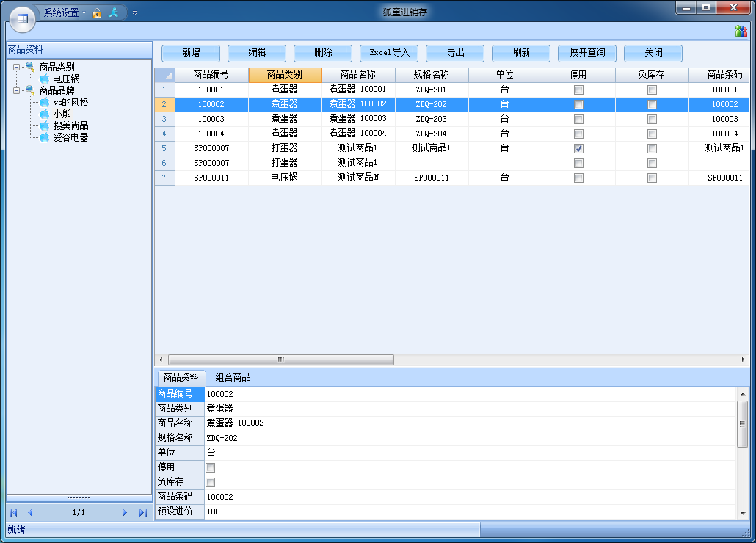Select 爱谷电器 in the brand tree
This screenshot has width=756, height=543.
tap(70, 137)
